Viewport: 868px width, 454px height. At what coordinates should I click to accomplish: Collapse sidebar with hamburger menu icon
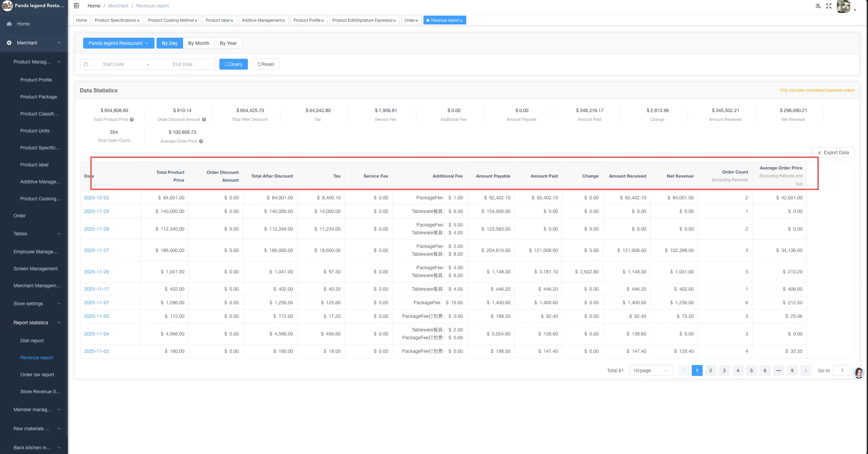pyautogui.click(x=76, y=6)
